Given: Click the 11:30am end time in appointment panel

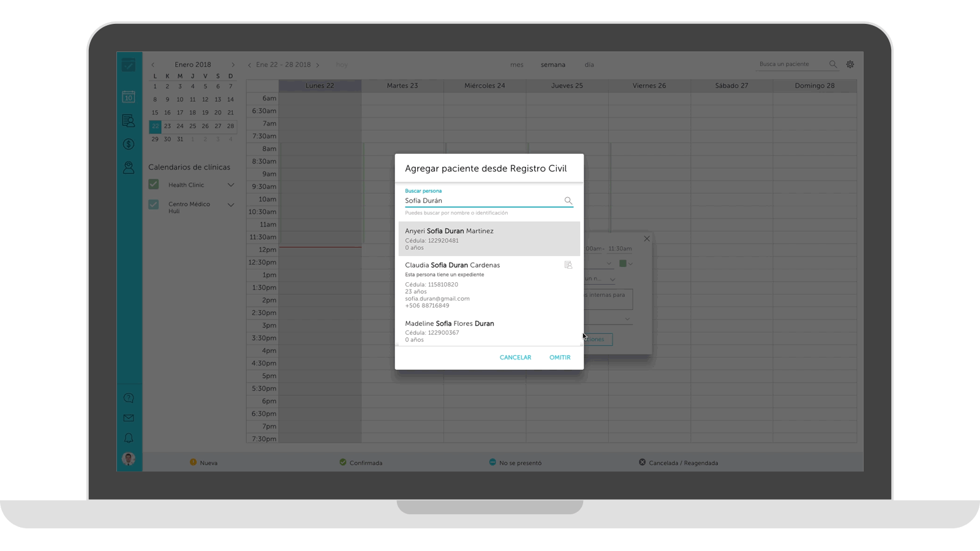Looking at the screenshot, I should [x=620, y=249].
